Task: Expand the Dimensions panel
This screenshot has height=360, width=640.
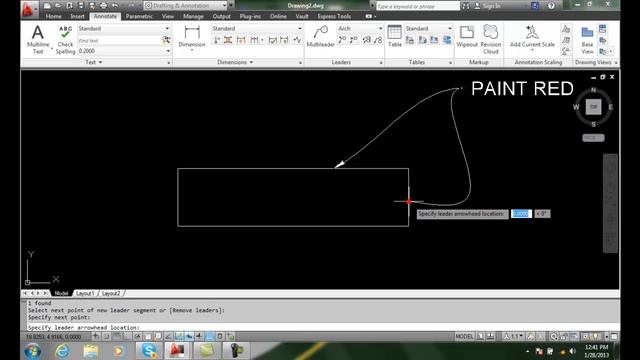Action: [x=235, y=62]
